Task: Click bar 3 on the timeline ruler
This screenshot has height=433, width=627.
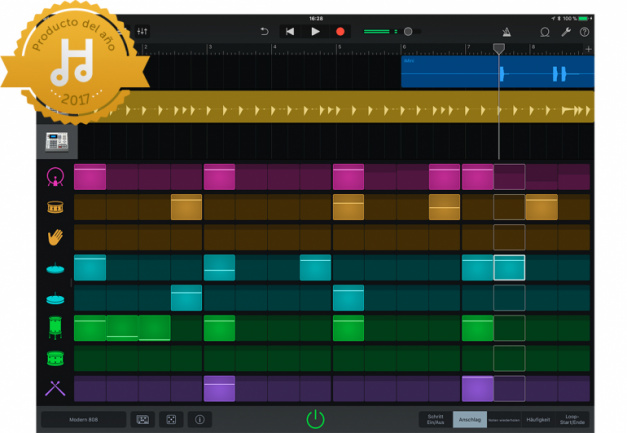Action: coord(210,48)
